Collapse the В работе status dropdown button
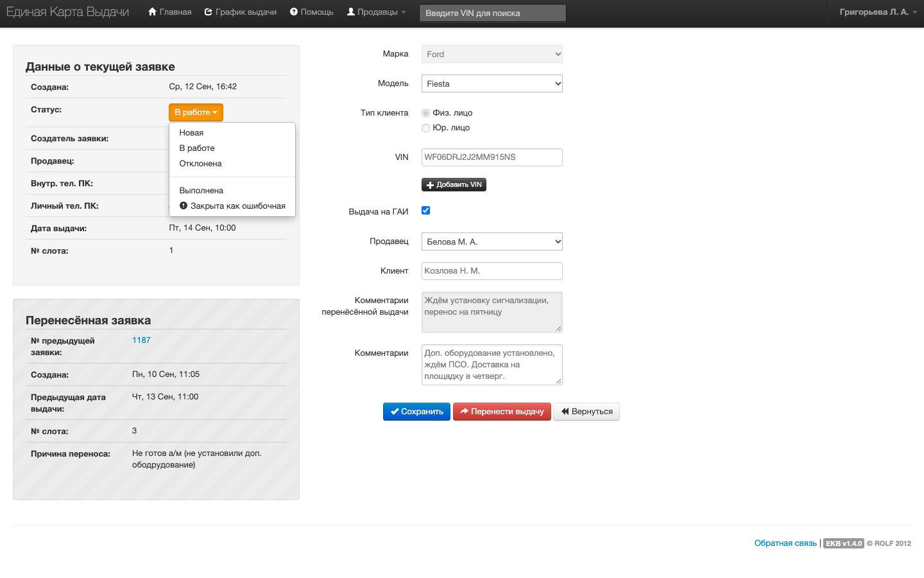 196,112
